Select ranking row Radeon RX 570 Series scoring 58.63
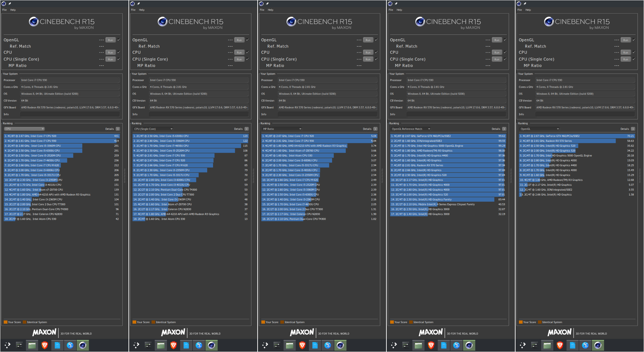This screenshot has width=644, height=352. pyautogui.click(x=577, y=141)
